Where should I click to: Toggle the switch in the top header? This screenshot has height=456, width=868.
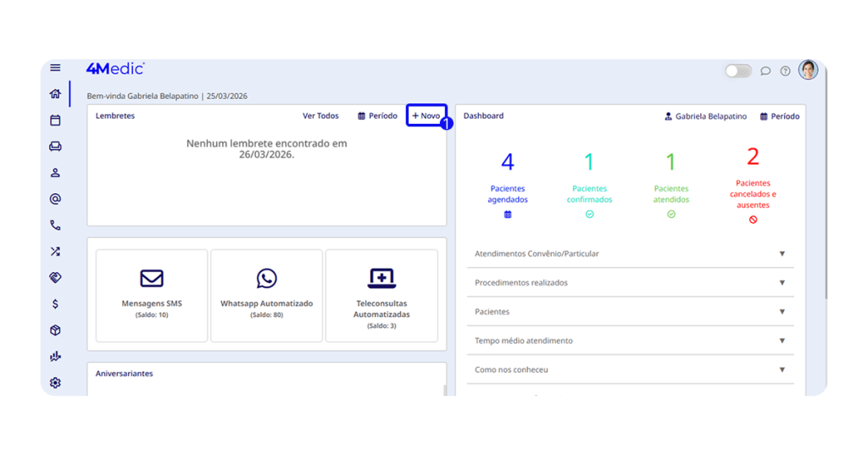pos(737,71)
